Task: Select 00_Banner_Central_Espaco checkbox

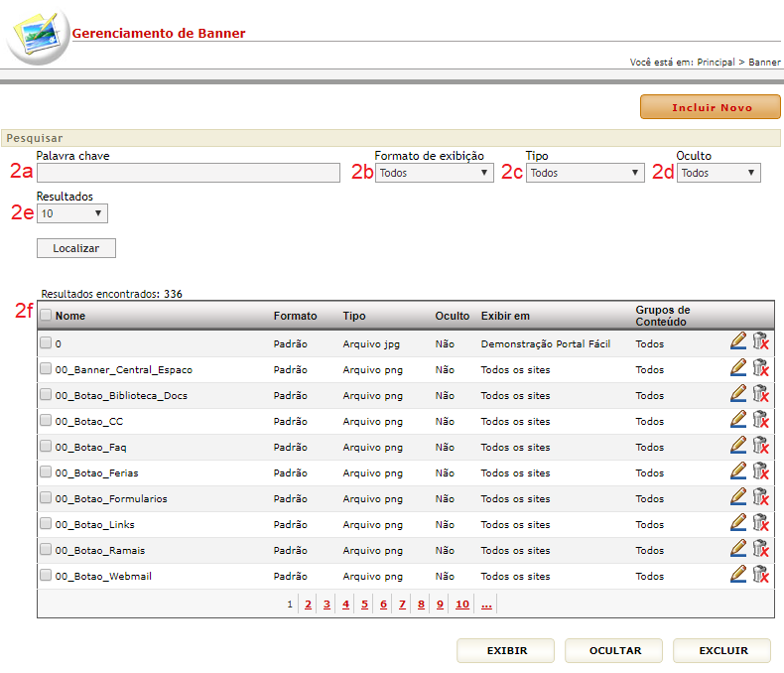Action: [46, 369]
